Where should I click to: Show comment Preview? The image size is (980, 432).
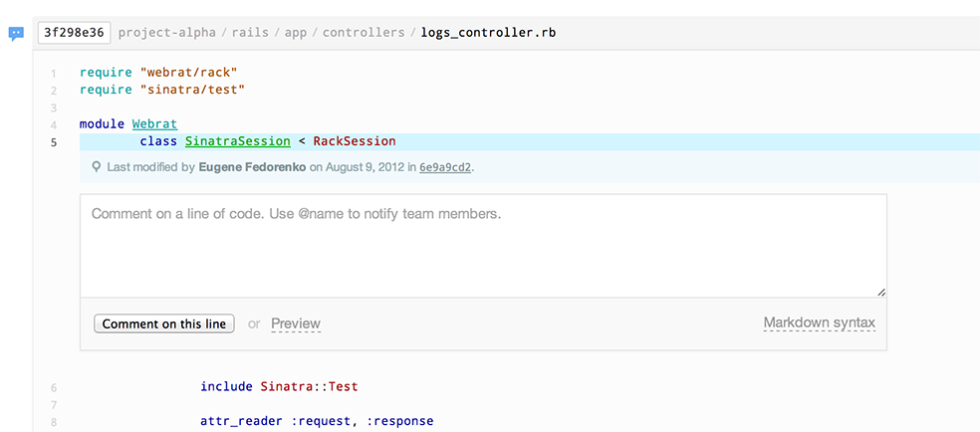(x=296, y=324)
